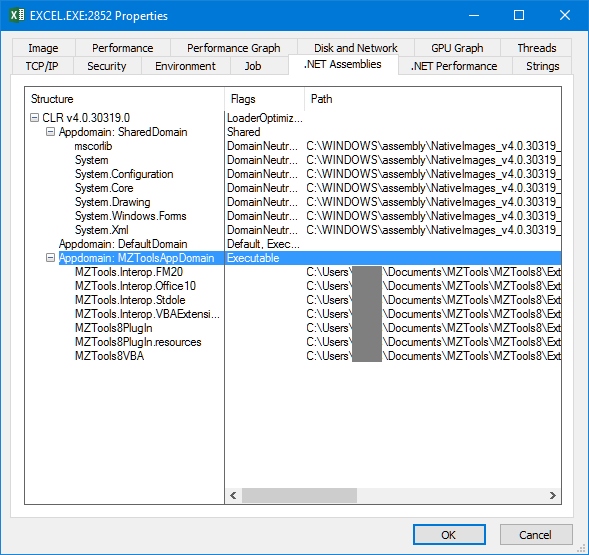
Task: Open the Image tab
Action: click(43, 48)
